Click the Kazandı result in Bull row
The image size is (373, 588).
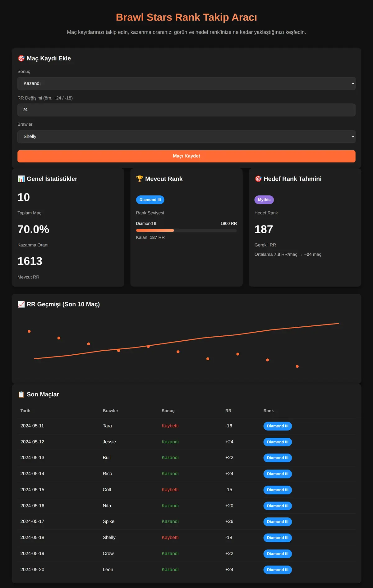coord(170,458)
